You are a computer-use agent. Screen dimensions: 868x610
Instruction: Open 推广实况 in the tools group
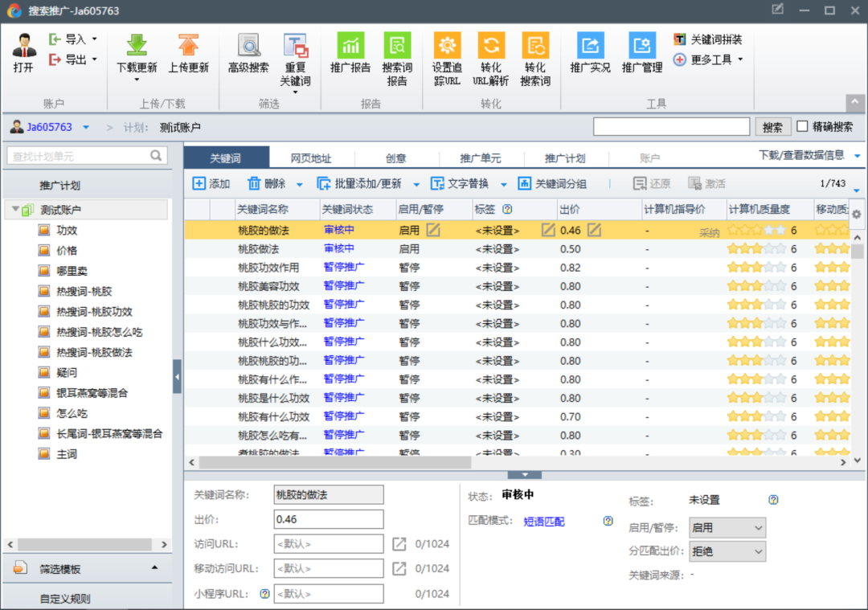pyautogui.click(x=590, y=45)
